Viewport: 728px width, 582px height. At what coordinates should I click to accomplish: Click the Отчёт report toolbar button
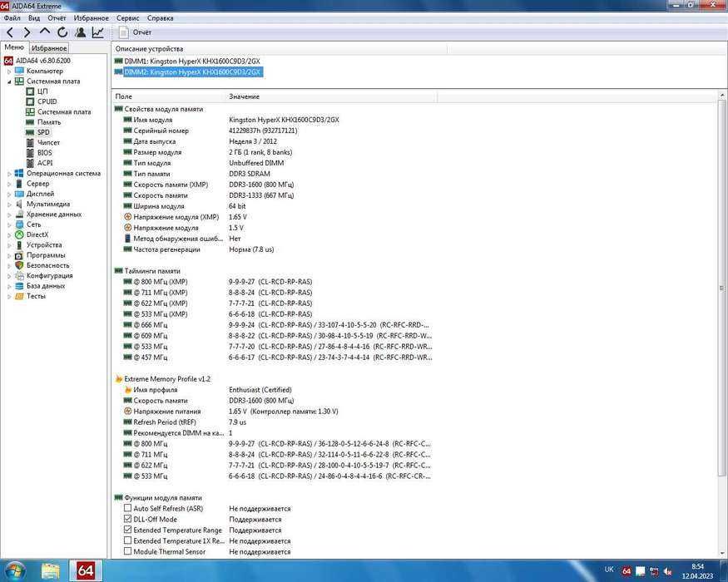(x=136, y=32)
